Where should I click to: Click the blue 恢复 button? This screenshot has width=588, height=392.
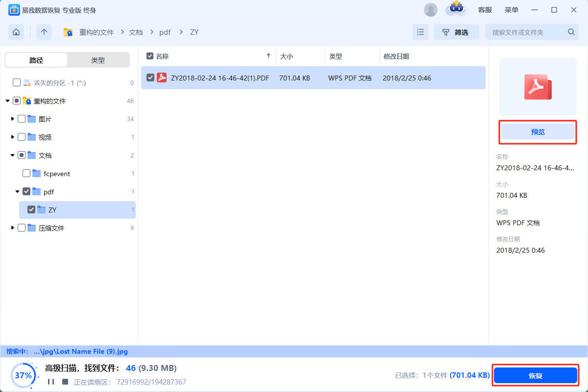(535, 376)
